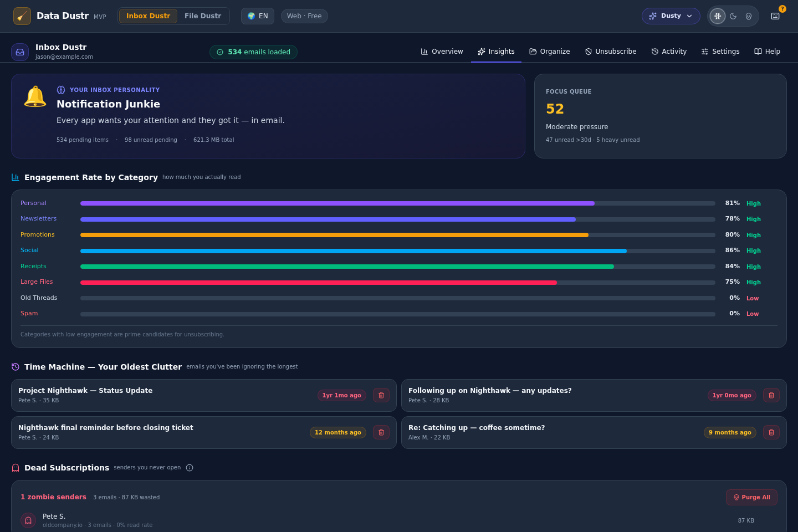Delete Re: Catching up coffee email
This screenshot has height=532, width=798.
click(x=771, y=432)
